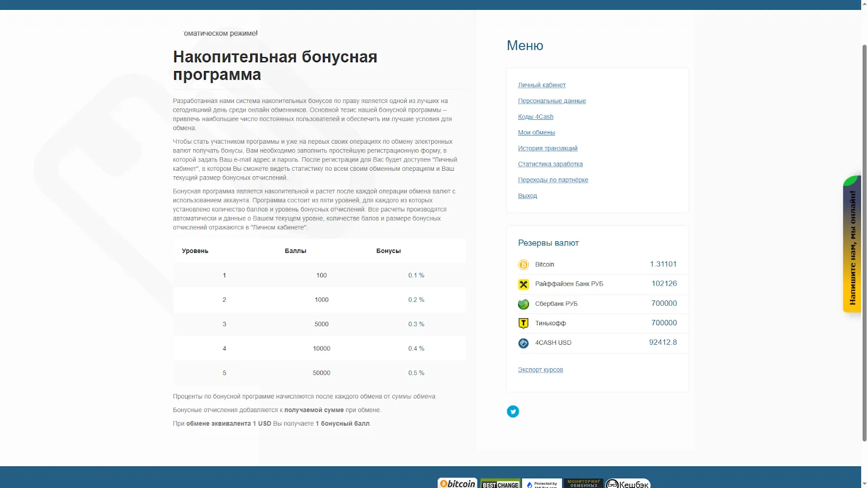
Task: Open the bitcoin badge in the footer
Action: [x=457, y=483]
